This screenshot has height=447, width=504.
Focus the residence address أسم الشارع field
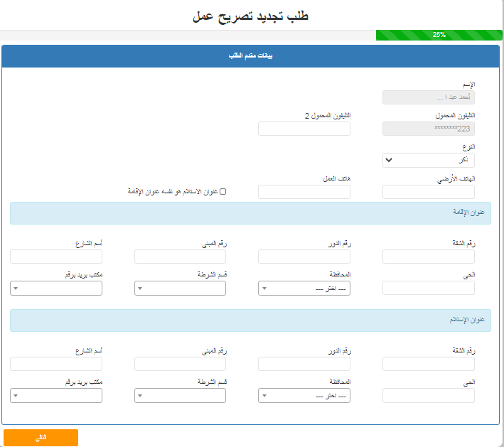[56, 257]
